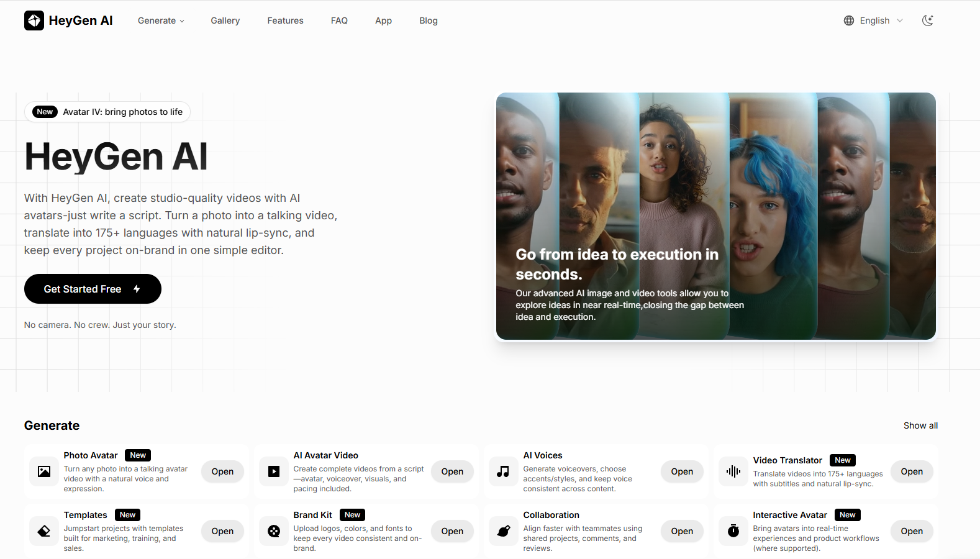Go to the FAQ nav link

[339, 20]
